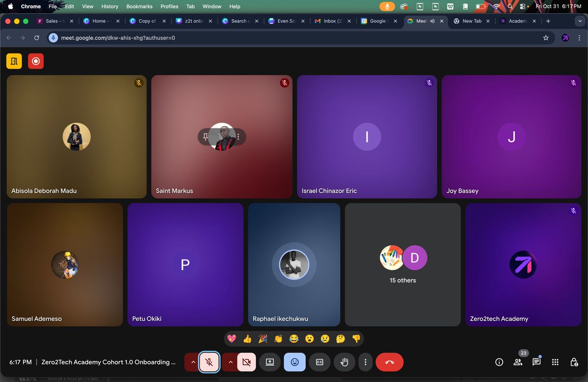The image size is (588, 382).
Task: Open Spotlight search in the menu bar
Action: click(x=510, y=6)
